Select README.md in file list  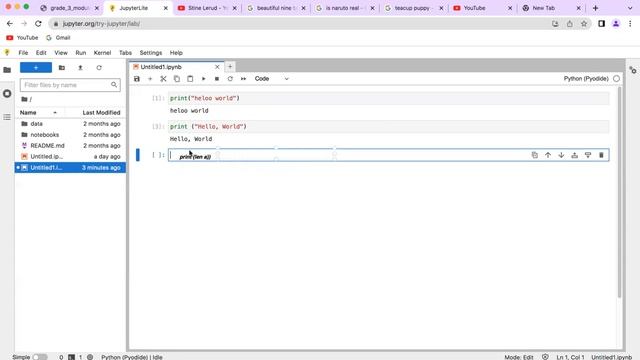70,146
